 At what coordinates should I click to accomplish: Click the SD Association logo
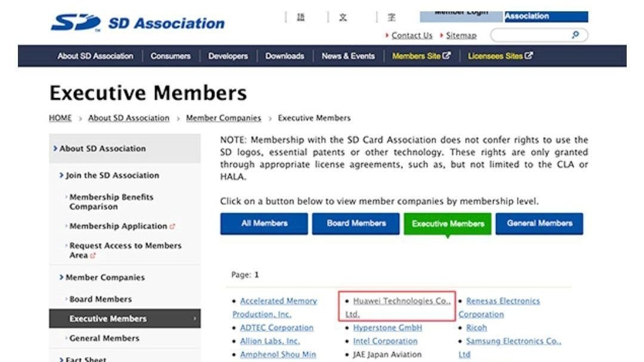click(x=137, y=23)
